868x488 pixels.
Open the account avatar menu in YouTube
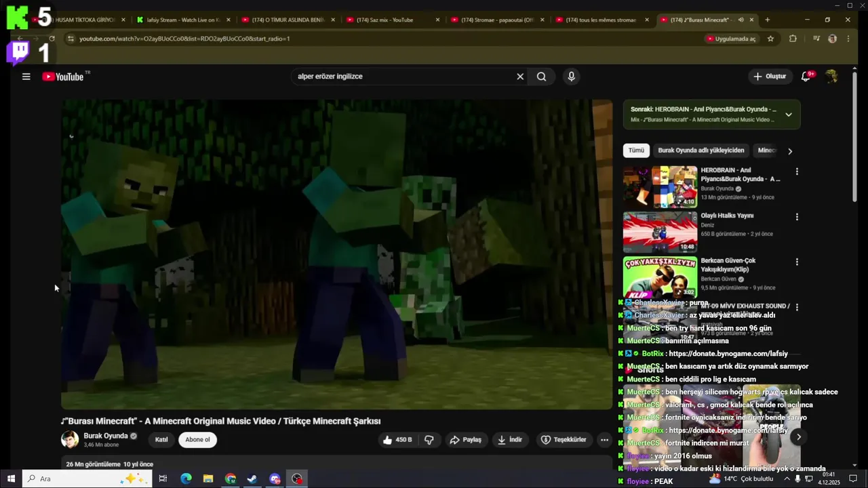[x=831, y=77]
